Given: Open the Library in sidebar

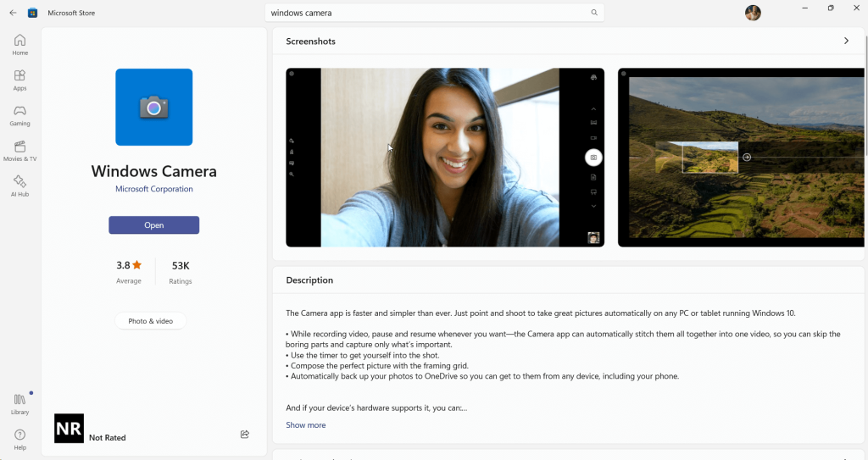Looking at the screenshot, I should coord(19,404).
